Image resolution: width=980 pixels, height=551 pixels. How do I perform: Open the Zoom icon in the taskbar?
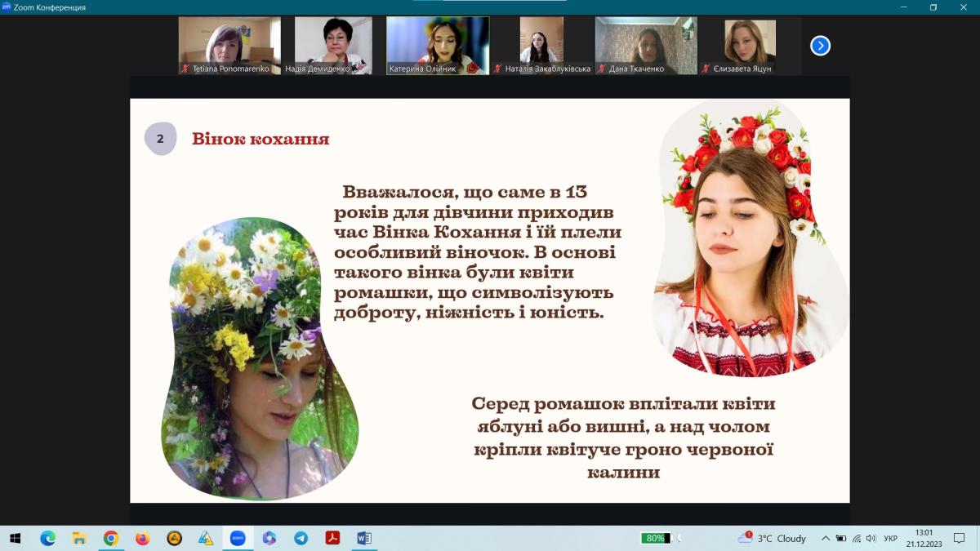[238, 538]
